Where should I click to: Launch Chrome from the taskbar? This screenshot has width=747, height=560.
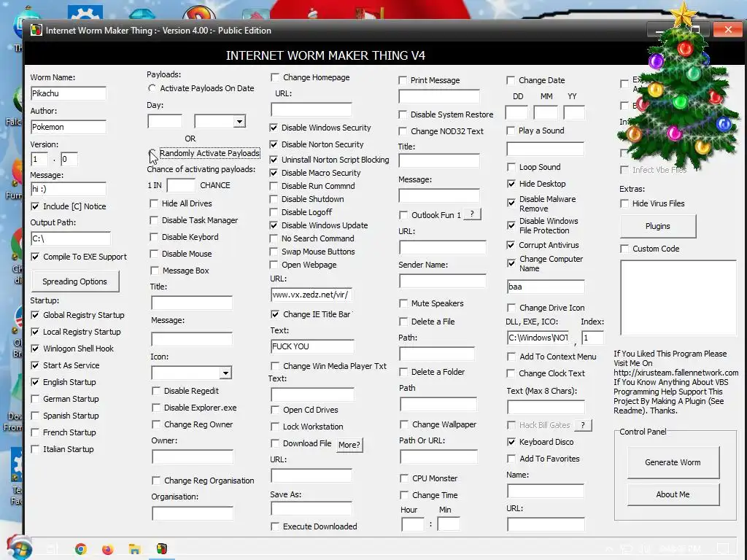(x=81, y=549)
